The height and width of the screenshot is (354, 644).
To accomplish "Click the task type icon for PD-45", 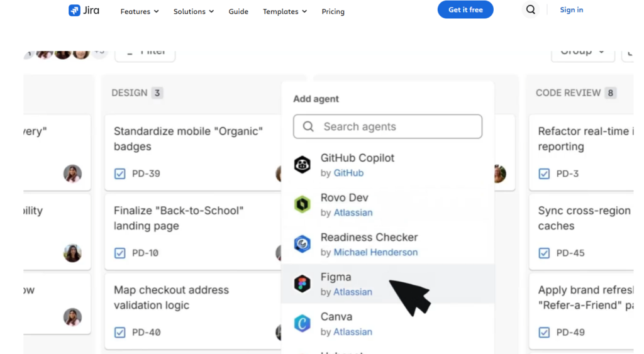I will tap(544, 253).
